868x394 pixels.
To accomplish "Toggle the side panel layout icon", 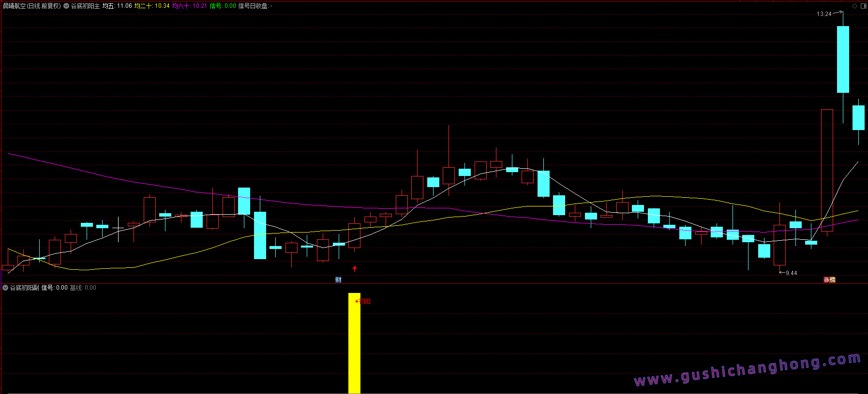I will click(864, 6).
